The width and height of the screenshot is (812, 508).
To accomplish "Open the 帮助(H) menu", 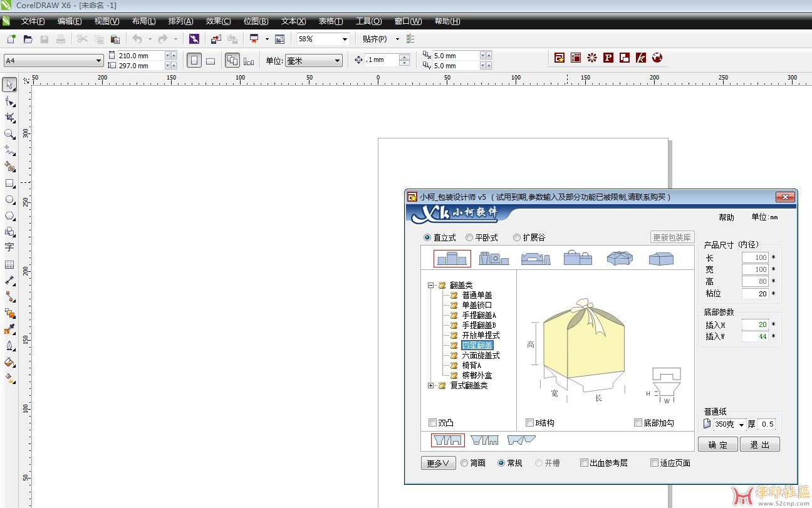I will pos(447,21).
